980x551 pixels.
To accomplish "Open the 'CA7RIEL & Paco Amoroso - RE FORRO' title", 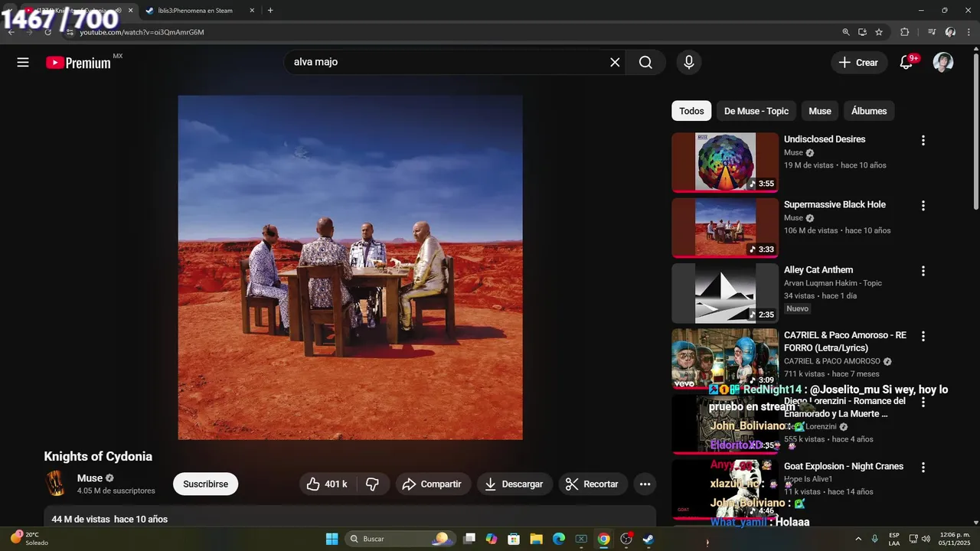I will click(845, 341).
